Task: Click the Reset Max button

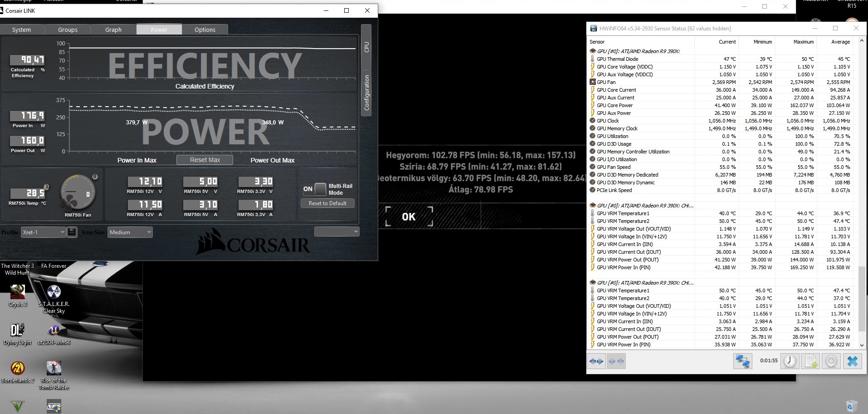Action: [x=205, y=160]
